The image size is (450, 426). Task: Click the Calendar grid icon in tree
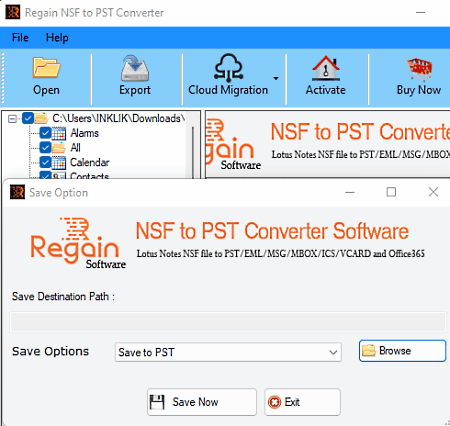[59, 163]
